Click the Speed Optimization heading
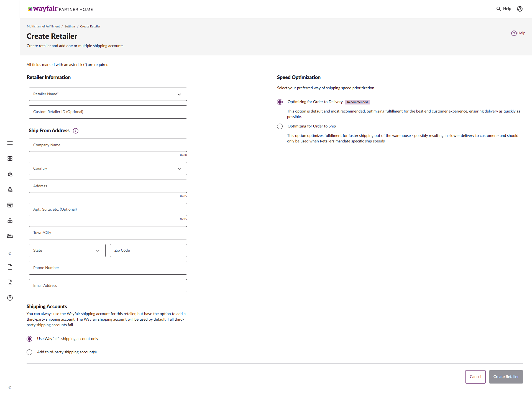The height and width of the screenshot is (396, 532). coord(299,77)
